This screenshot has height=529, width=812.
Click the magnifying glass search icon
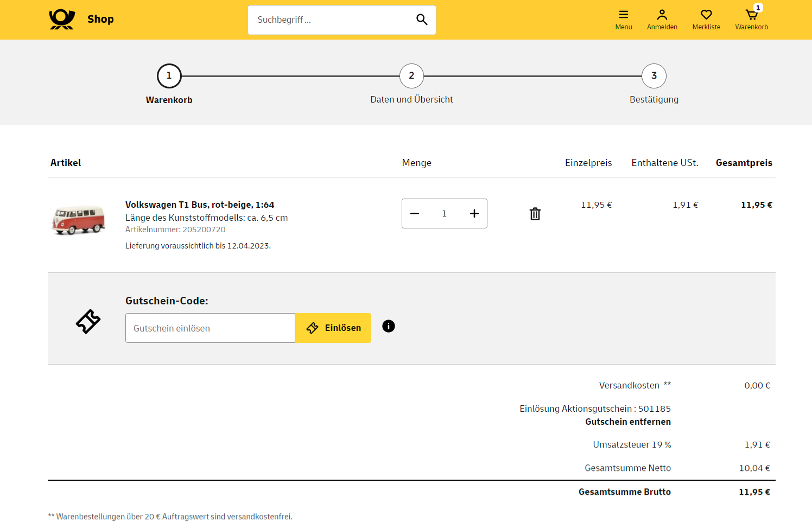pyautogui.click(x=422, y=20)
